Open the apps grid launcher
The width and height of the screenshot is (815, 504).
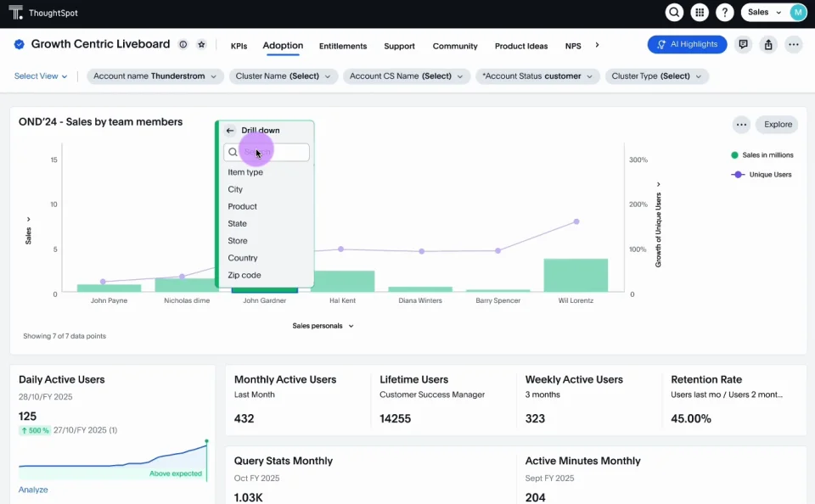click(700, 13)
